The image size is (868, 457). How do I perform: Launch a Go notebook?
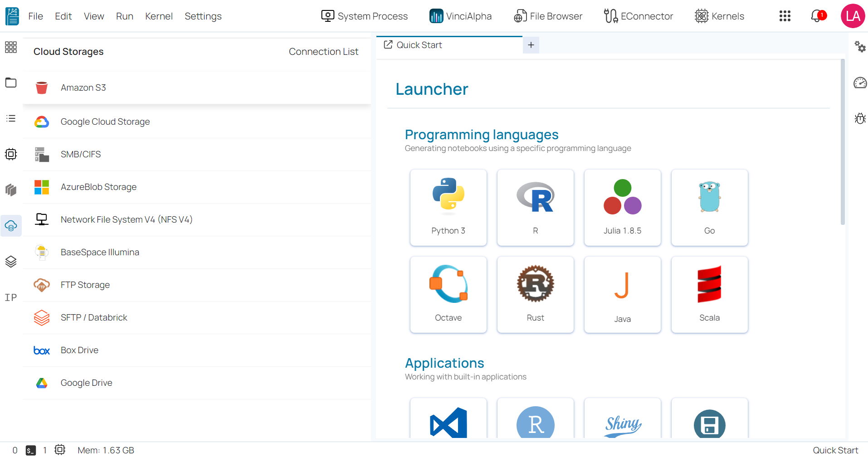(x=710, y=208)
